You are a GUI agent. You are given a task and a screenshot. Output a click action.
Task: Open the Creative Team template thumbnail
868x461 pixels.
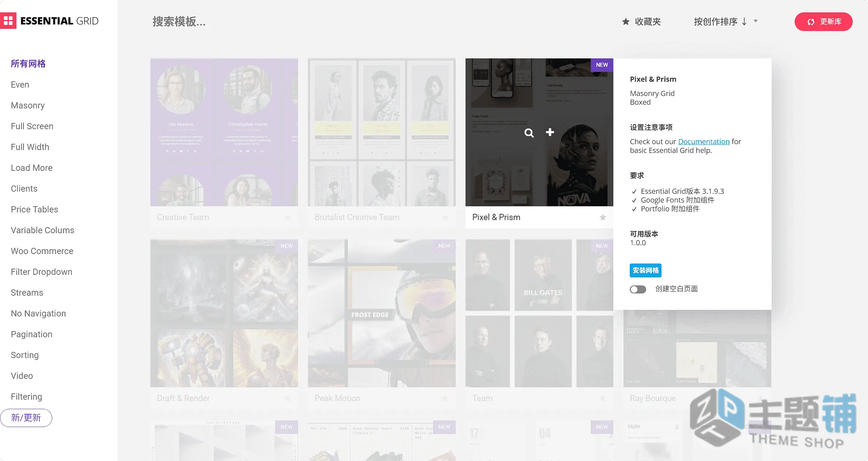click(x=224, y=132)
